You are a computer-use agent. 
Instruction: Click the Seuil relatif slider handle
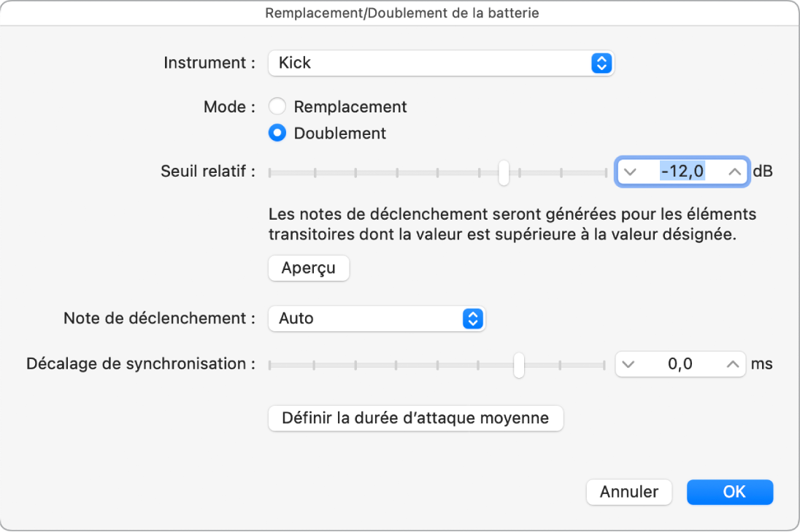point(505,171)
